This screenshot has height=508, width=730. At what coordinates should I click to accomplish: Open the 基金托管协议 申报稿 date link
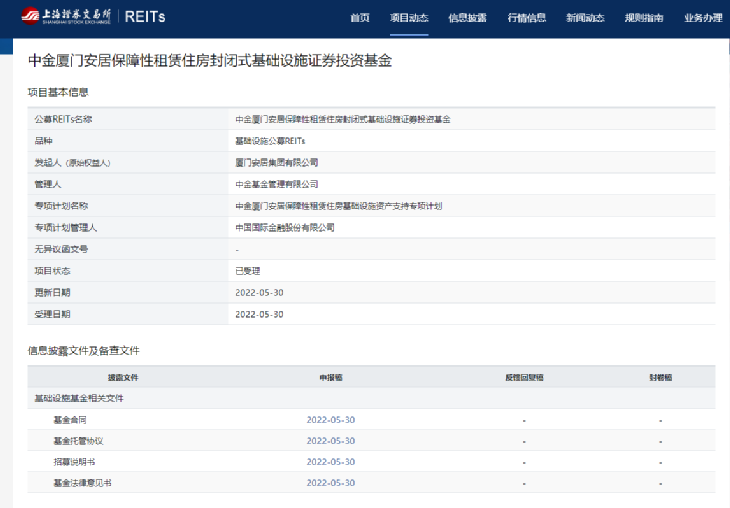[330, 441]
